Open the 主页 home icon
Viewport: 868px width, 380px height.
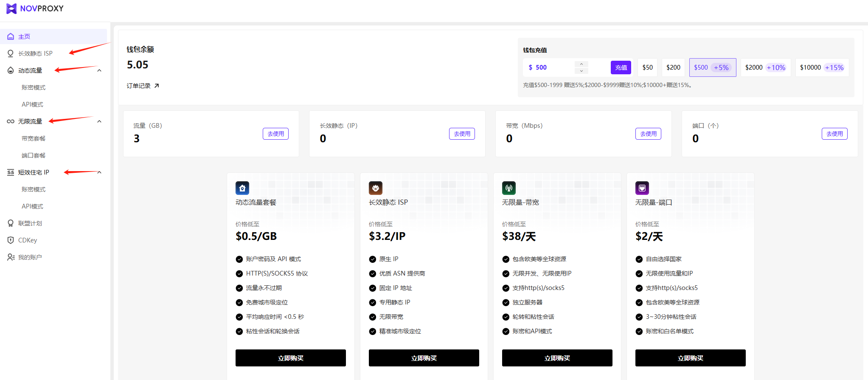pyautogui.click(x=11, y=37)
